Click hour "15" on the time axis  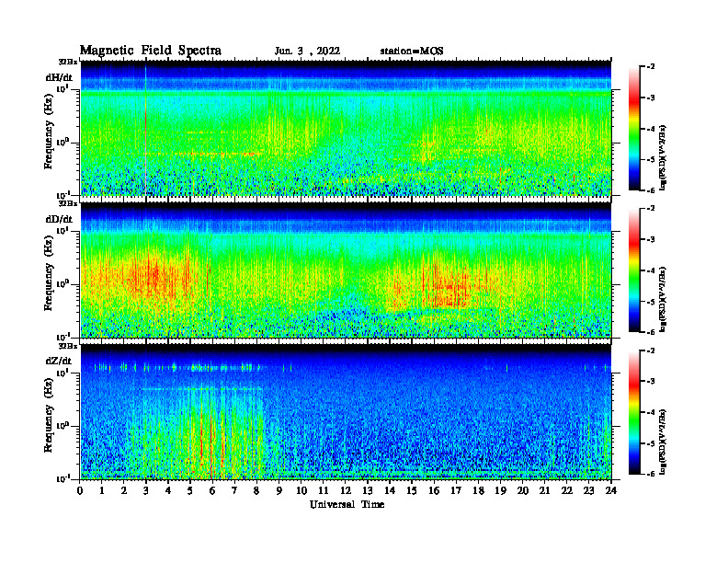[x=412, y=490]
